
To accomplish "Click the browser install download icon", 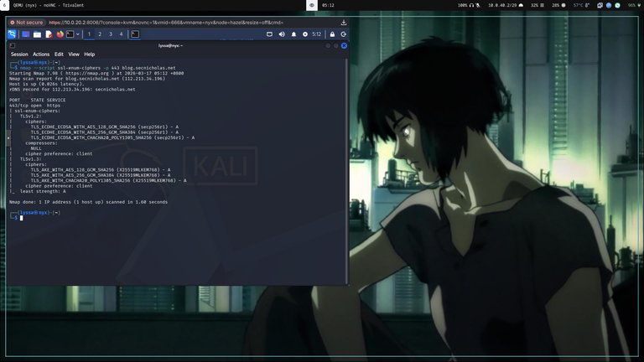I will point(344,23).
